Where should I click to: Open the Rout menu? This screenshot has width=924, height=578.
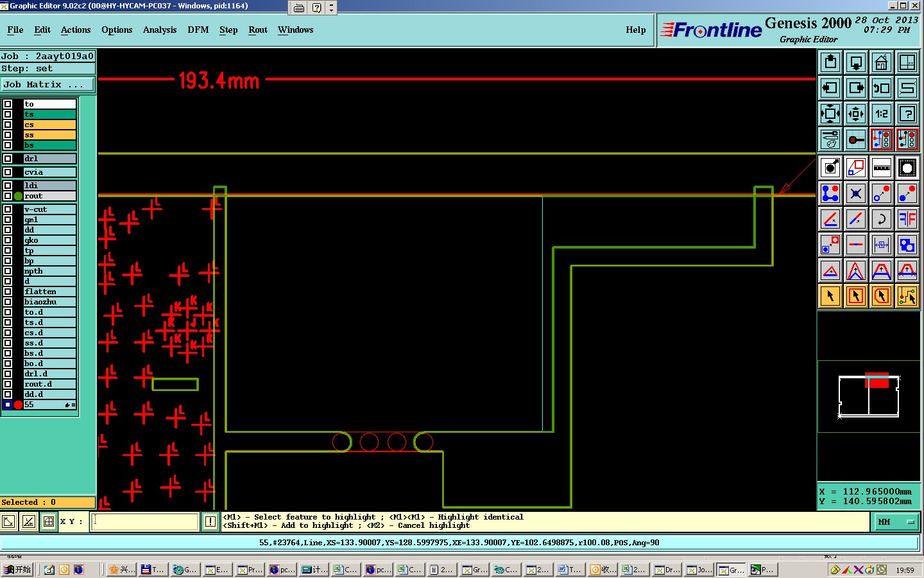point(258,30)
